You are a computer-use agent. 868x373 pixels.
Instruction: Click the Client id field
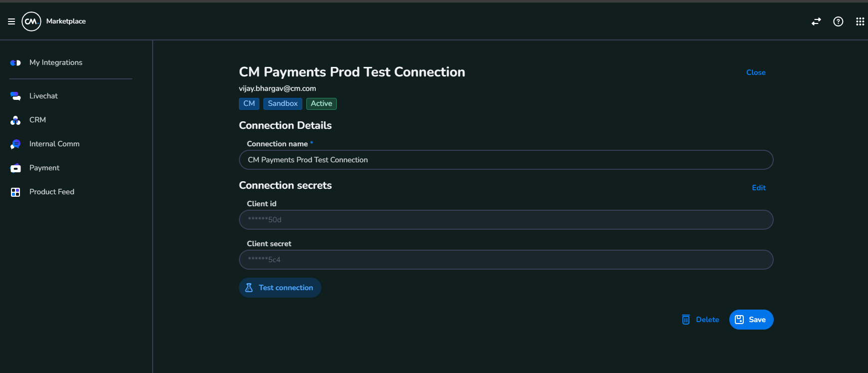506,220
